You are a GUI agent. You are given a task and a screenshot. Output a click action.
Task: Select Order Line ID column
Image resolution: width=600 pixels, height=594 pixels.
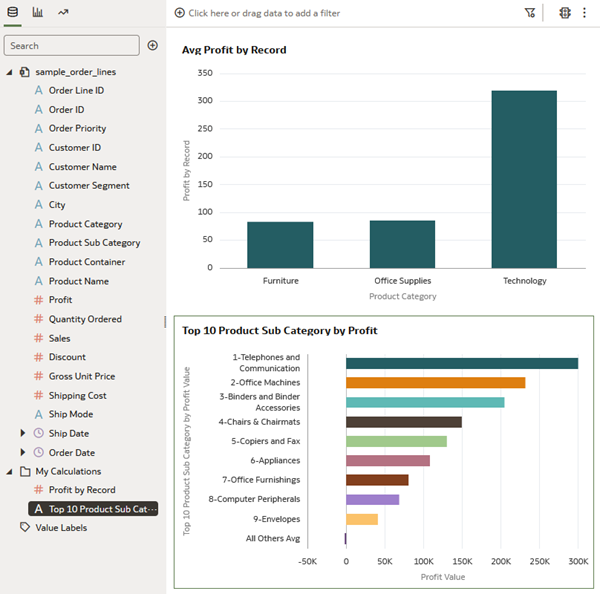click(76, 91)
